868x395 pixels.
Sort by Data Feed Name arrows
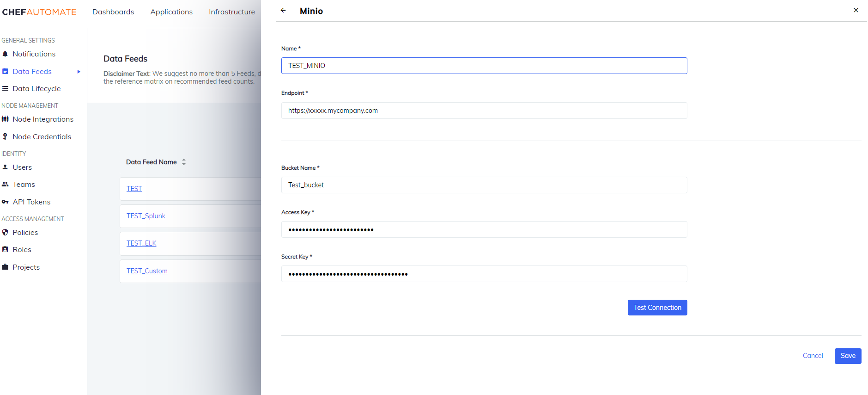click(x=184, y=162)
